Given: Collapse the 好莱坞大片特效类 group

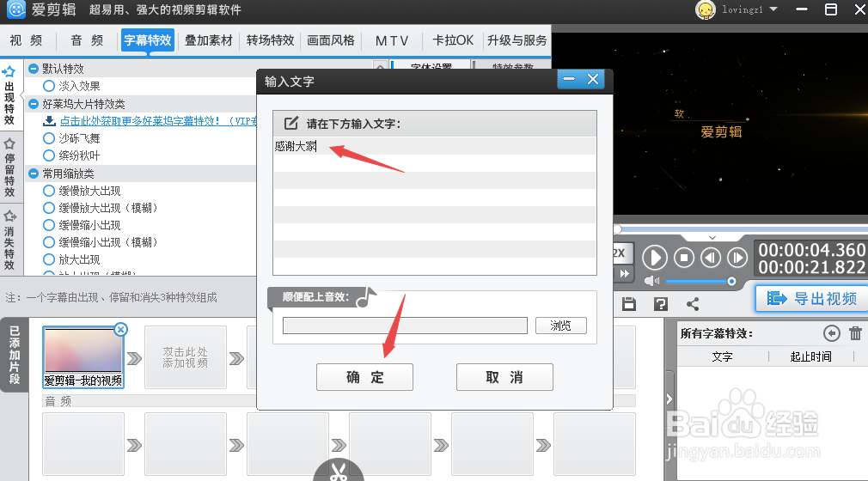Looking at the screenshot, I should 34,104.
